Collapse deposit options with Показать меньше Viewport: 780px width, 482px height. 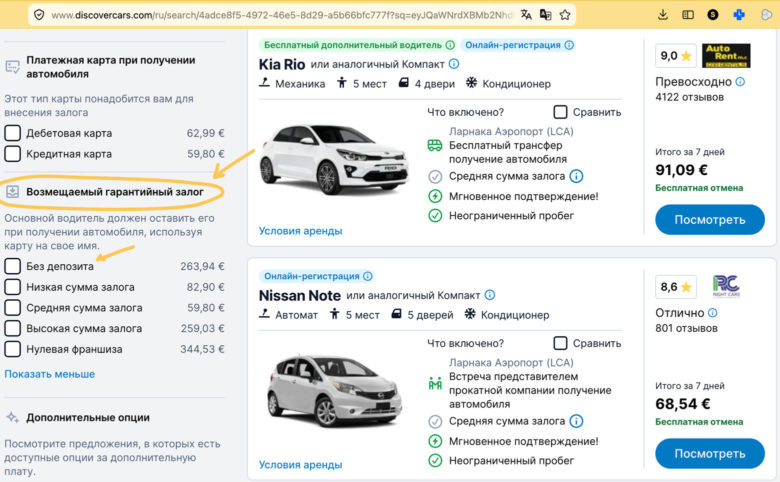tap(49, 374)
